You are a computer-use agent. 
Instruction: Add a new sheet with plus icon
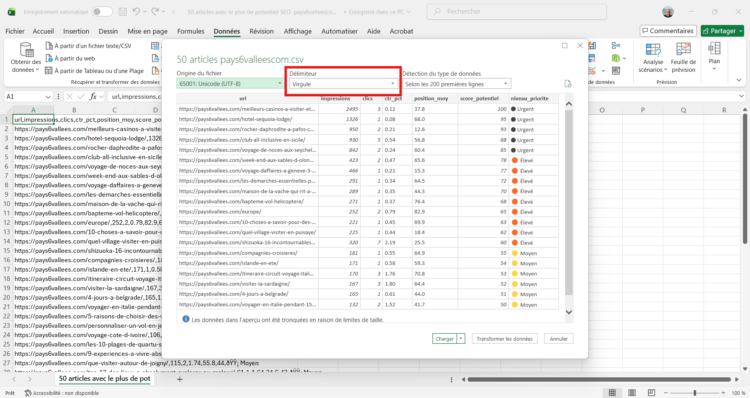[x=180, y=379]
